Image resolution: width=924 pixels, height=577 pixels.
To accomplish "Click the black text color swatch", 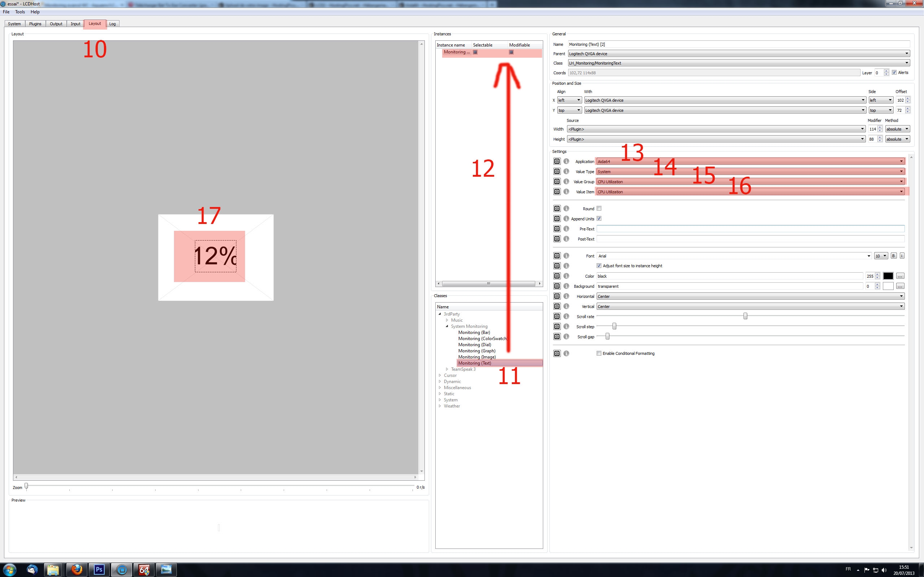I will 888,276.
